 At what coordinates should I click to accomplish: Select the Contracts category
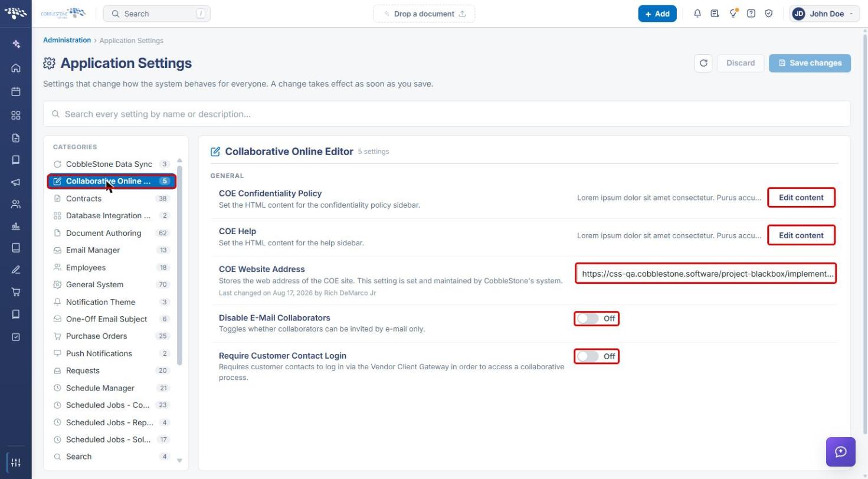pos(112,199)
